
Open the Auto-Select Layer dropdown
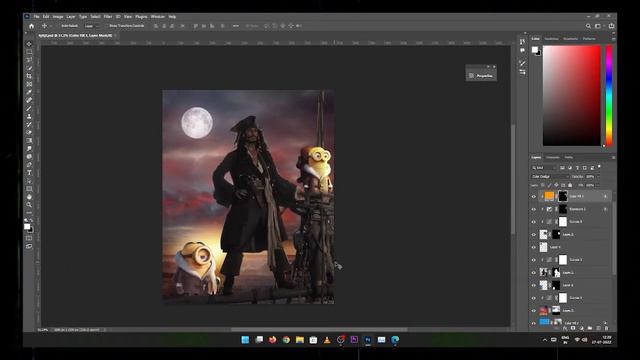(x=92, y=26)
